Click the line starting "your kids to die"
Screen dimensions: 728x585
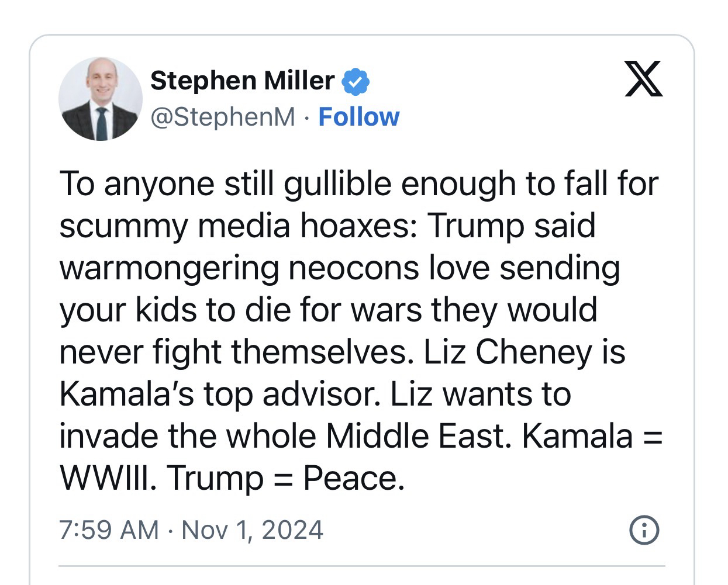click(327, 310)
